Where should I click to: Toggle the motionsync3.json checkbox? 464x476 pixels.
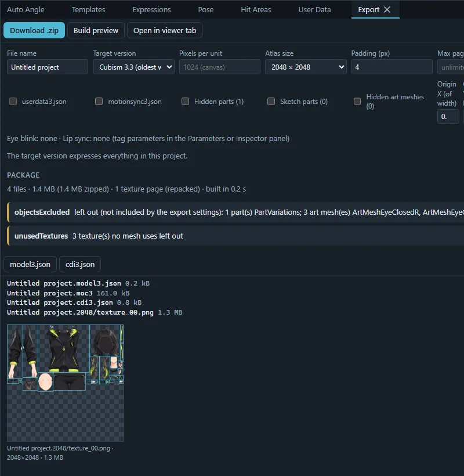[x=99, y=102]
